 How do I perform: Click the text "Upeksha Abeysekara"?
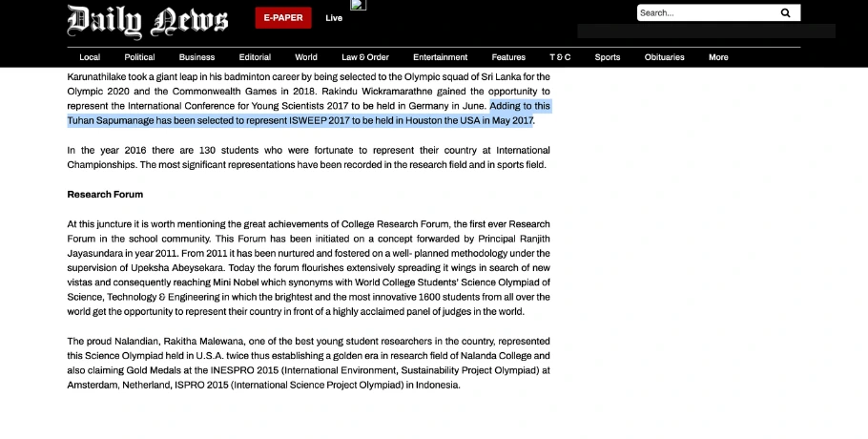pyautogui.click(x=177, y=268)
